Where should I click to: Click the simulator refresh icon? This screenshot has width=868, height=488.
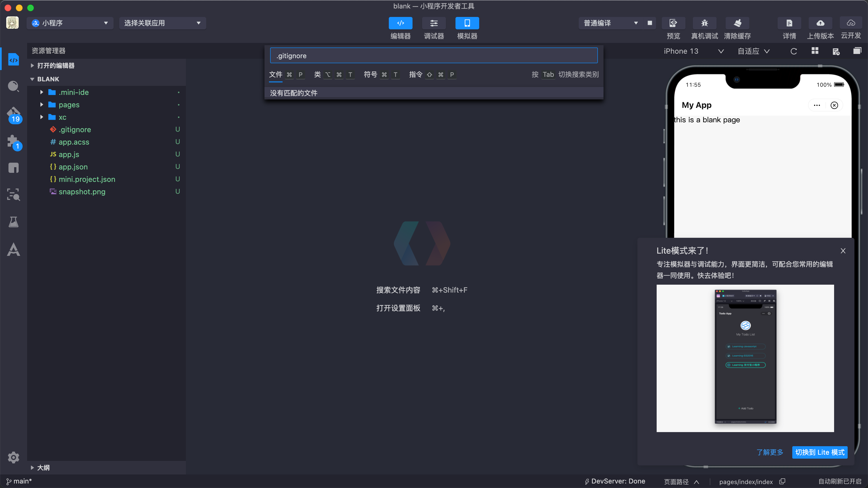click(x=793, y=51)
